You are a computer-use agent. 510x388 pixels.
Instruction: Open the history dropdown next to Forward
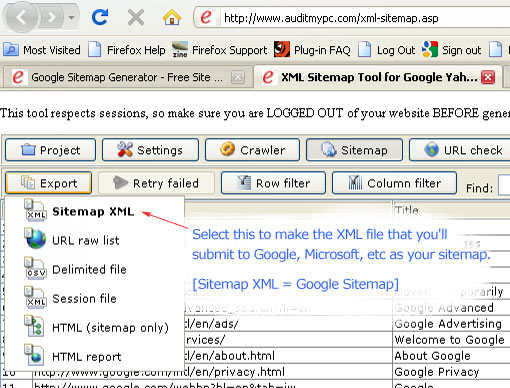(71, 17)
